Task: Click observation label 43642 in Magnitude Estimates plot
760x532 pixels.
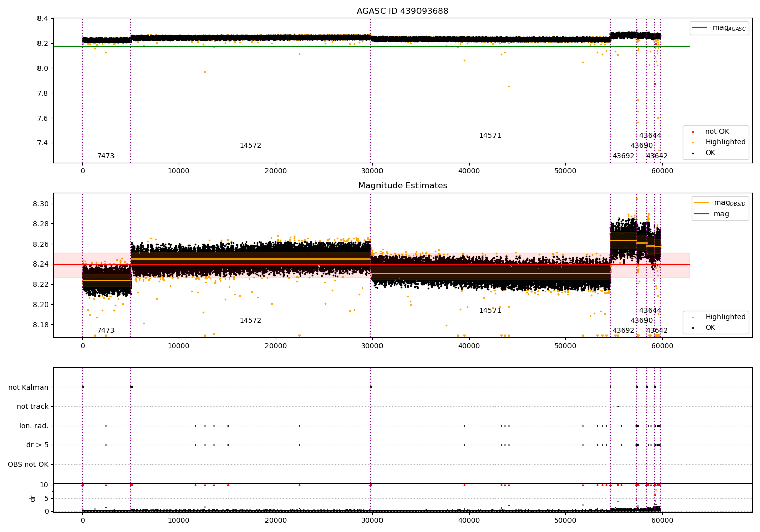Action: (657, 331)
